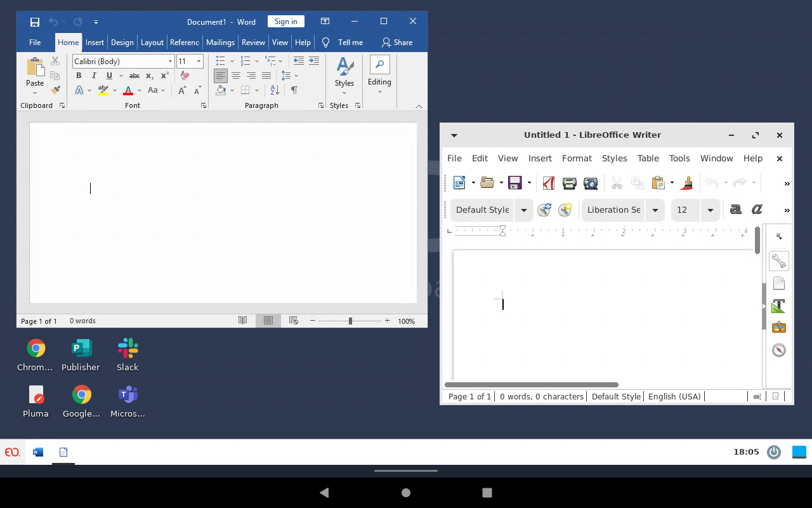Open the Sort dialog in Word's Paragraph group
Image resolution: width=812 pixels, height=508 pixels.
click(273, 90)
